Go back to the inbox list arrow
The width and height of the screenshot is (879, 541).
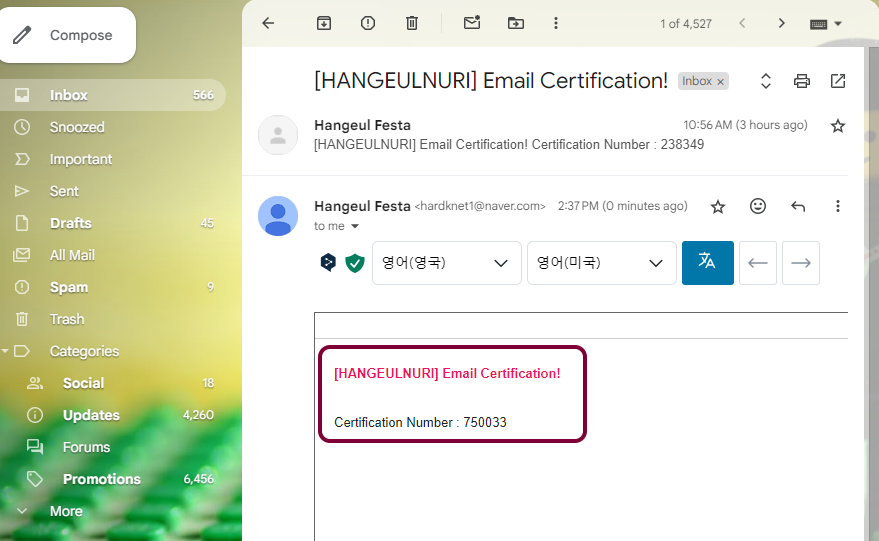269,23
